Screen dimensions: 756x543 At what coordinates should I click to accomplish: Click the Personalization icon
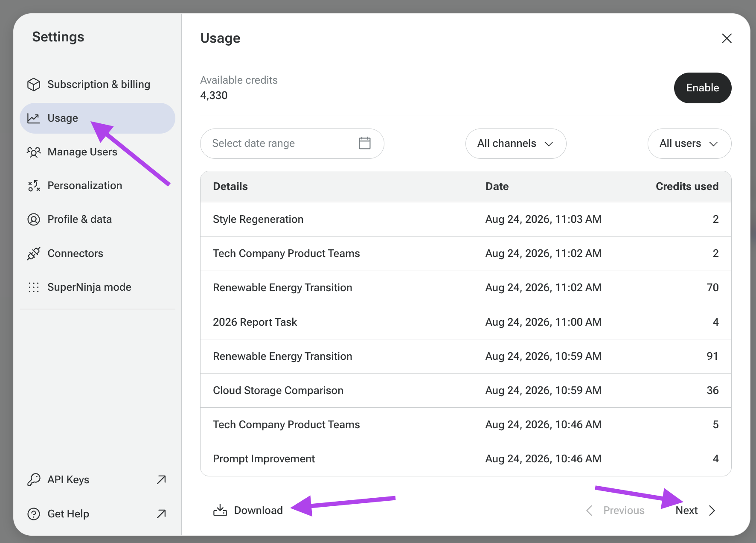[34, 186]
